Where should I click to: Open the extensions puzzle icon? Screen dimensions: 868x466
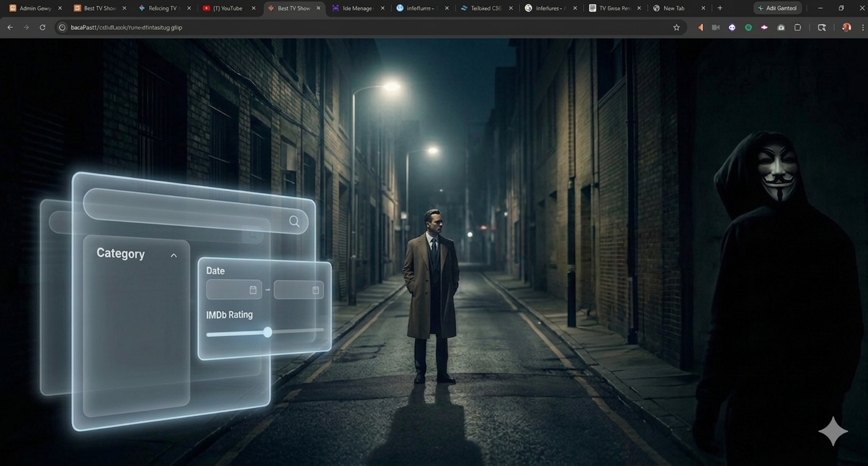797,27
